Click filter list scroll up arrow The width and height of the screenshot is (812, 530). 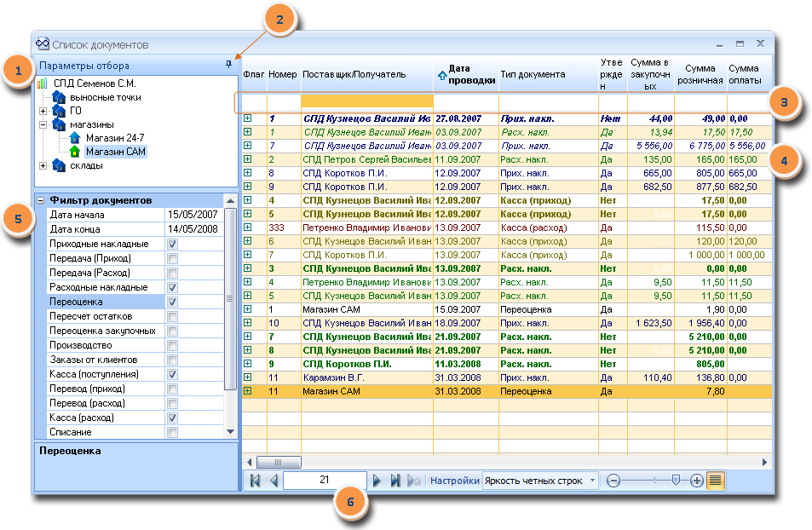(x=230, y=200)
